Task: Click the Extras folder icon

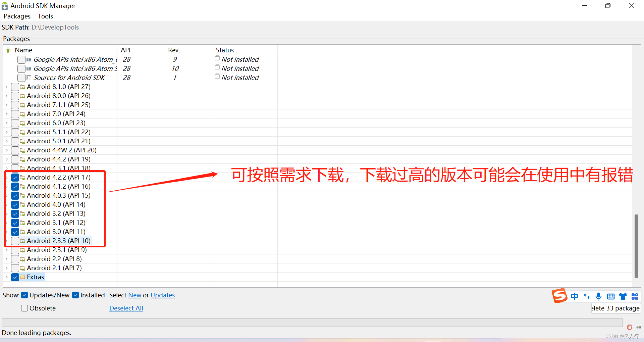Action: (22, 277)
